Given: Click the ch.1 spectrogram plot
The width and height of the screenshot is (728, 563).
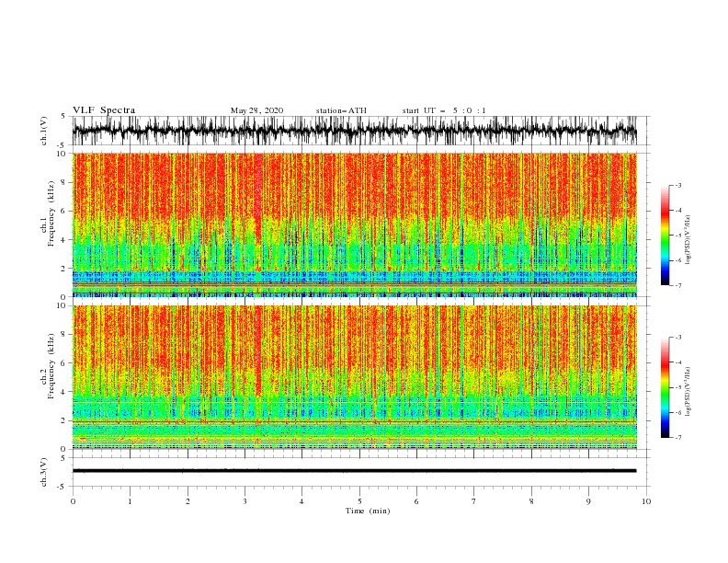Looking at the screenshot, I should [355, 224].
